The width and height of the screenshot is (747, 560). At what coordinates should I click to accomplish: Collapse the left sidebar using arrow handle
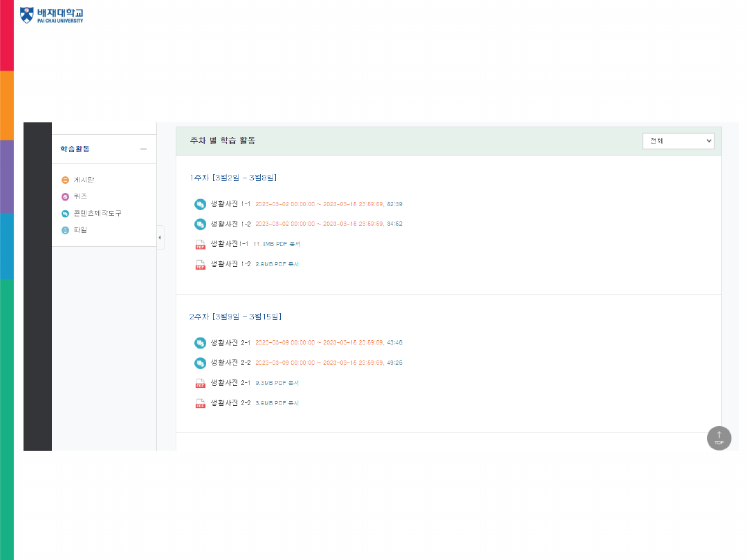tap(160, 237)
